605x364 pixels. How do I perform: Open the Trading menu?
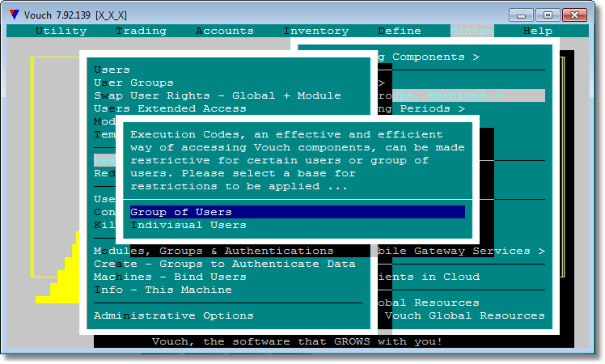(142, 31)
